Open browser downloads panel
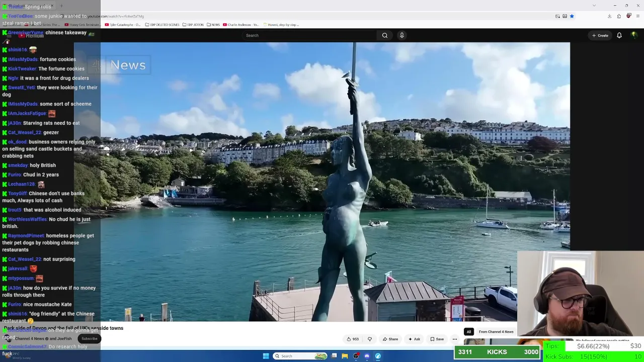Image resolution: width=644 pixels, height=362 pixels. pyautogui.click(x=609, y=16)
